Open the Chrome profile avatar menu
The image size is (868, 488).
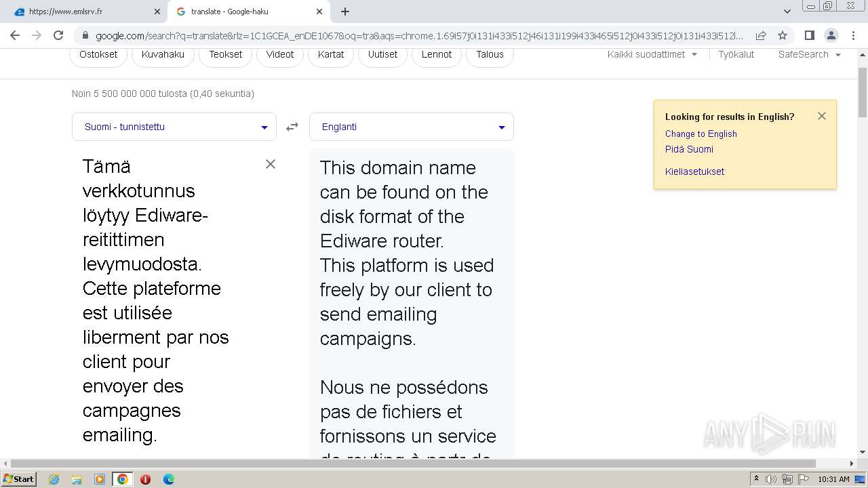831,35
